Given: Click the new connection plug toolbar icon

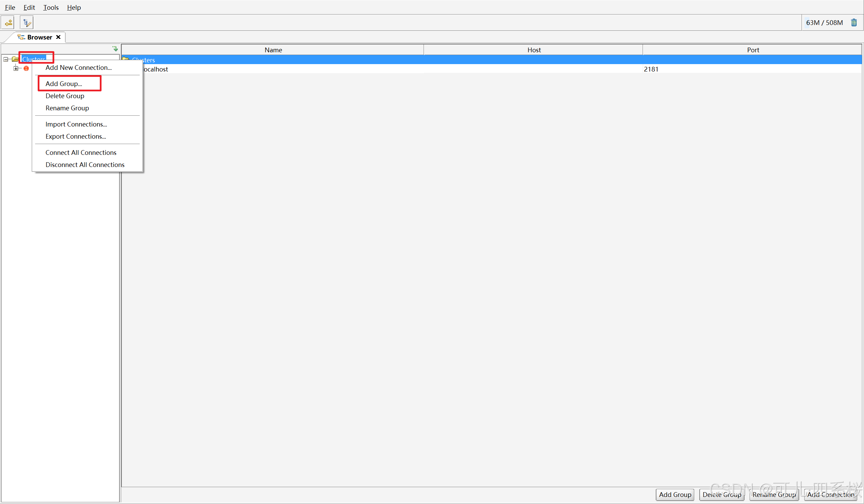Looking at the screenshot, I should click(x=8, y=23).
